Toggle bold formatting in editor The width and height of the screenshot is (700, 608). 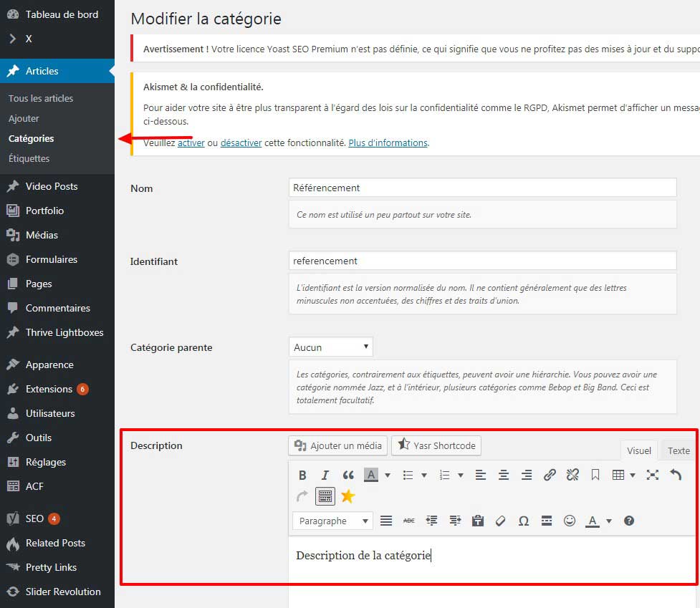coord(302,475)
